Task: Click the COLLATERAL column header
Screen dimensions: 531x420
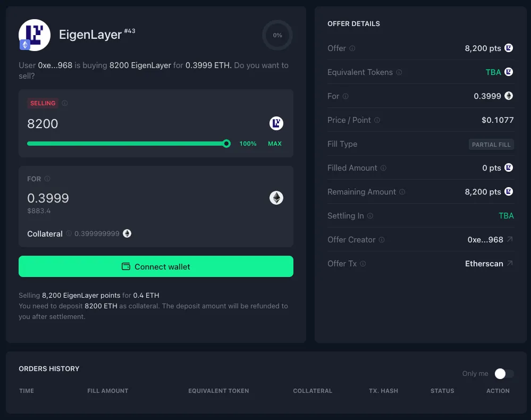Action: 313,391
